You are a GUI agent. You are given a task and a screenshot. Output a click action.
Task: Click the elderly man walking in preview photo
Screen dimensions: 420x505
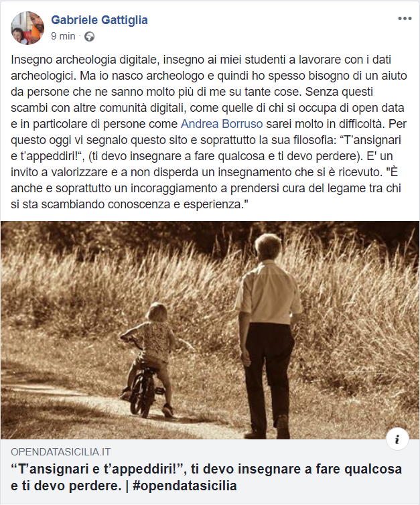pos(267,335)
